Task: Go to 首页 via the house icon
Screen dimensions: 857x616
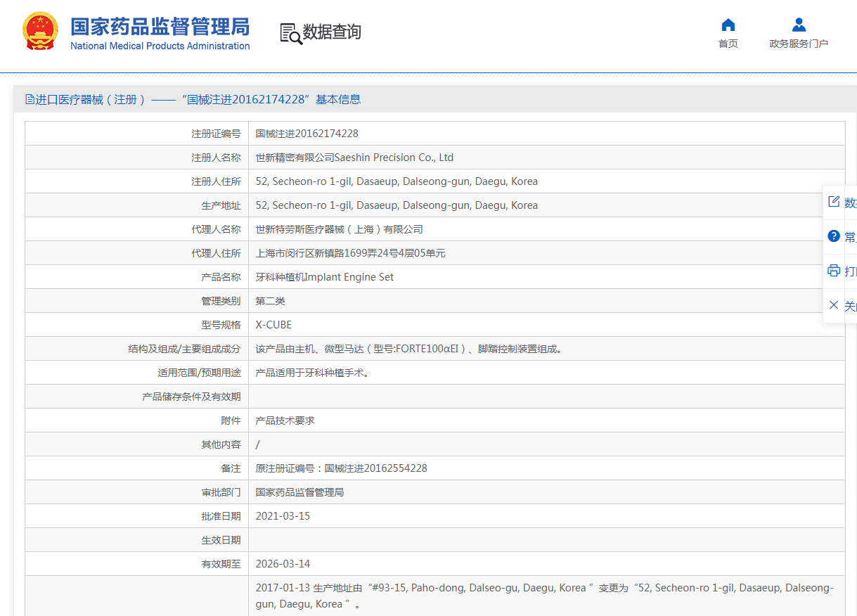Action: [728, 25]
